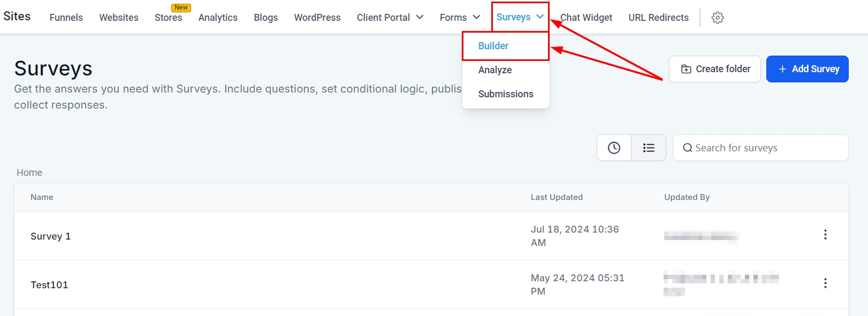Select Analyze from Surveys menu
The height and width of the screenshot is (316, 868).
[x=495, y=70]
